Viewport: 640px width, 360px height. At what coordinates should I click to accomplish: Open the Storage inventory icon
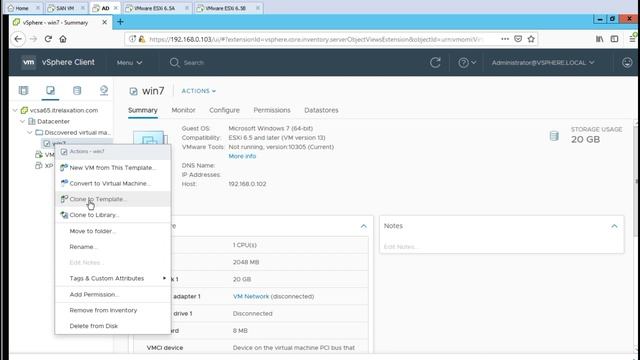coord(77,90)
